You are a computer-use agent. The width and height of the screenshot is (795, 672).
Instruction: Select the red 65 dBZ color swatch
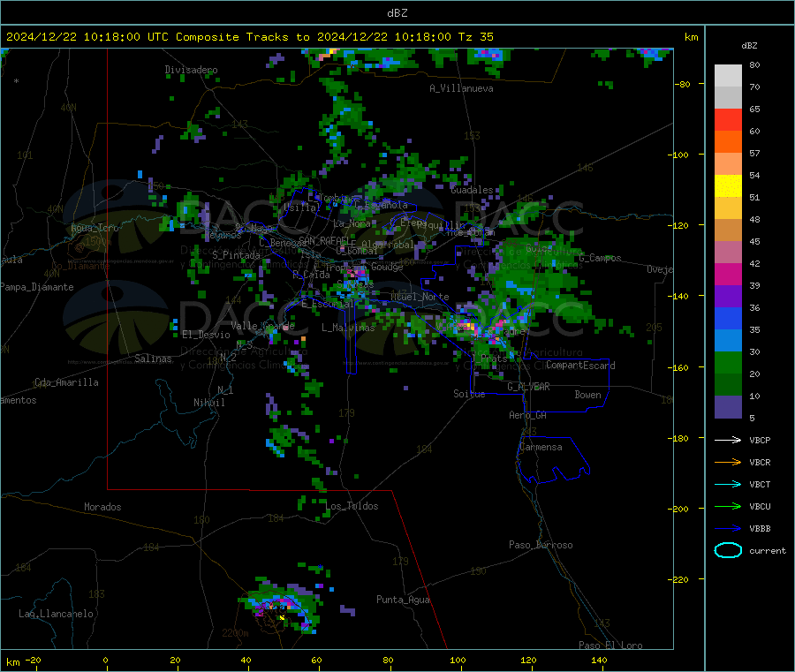tap(728, 119)
